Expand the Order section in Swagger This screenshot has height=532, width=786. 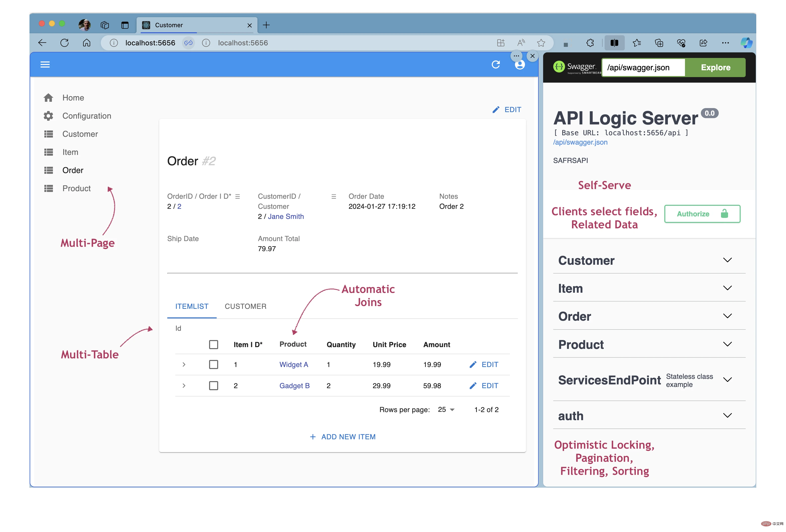(x=649, y=316)
